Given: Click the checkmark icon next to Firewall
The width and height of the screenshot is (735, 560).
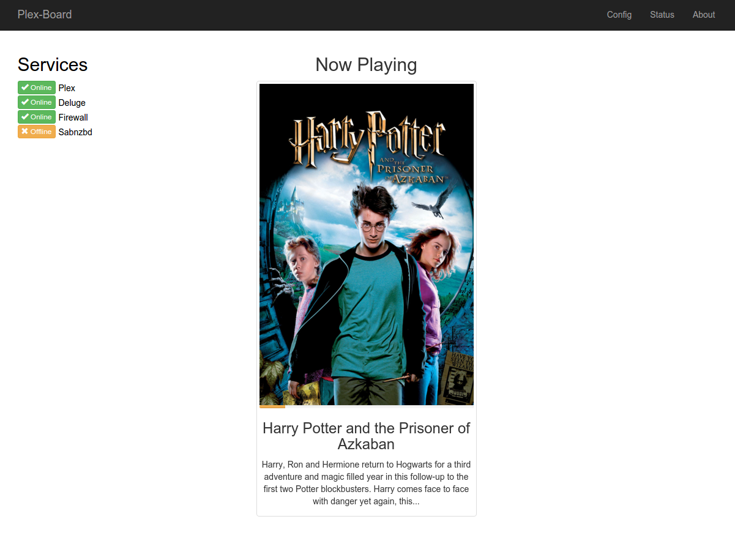Looking at the screenshot, I should coord(25,117).
